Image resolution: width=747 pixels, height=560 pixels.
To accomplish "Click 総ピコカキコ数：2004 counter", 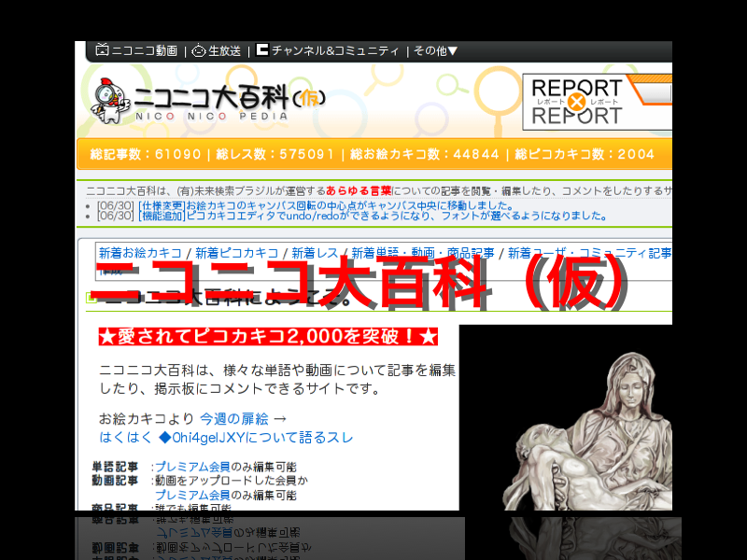I will [x=585, y=154].
